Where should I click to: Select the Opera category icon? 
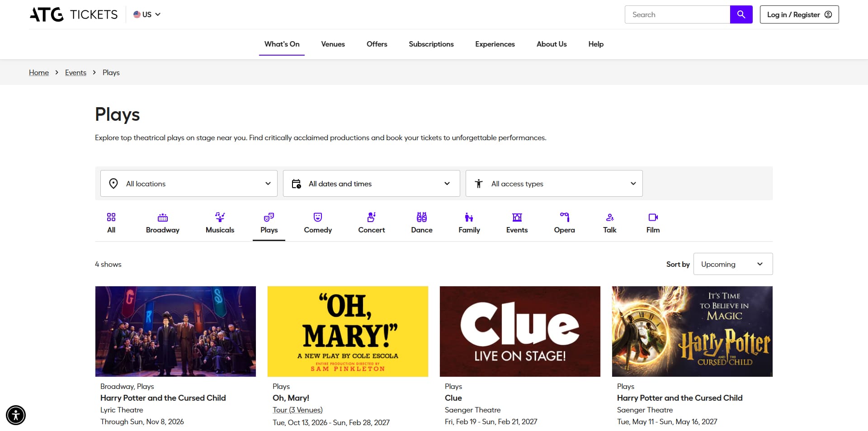click(x=565, y=217)
